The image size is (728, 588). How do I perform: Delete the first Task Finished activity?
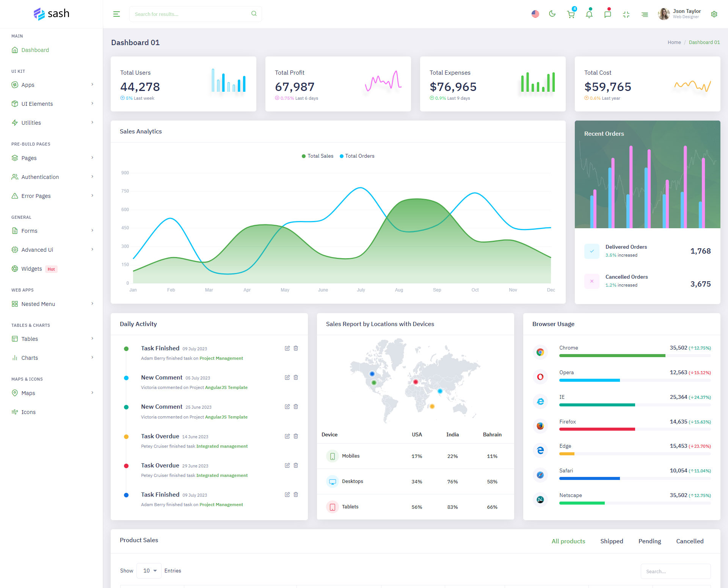296,348
